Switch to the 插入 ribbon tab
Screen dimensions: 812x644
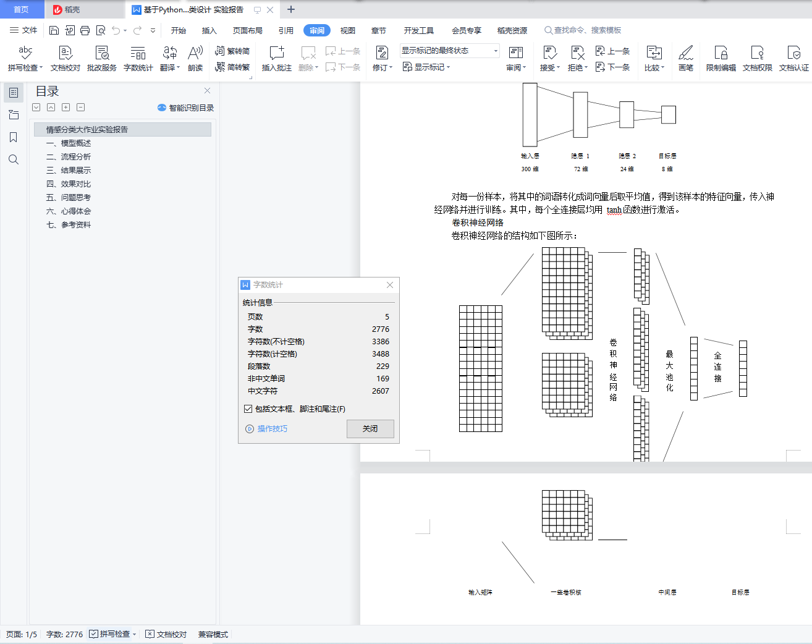209,30
